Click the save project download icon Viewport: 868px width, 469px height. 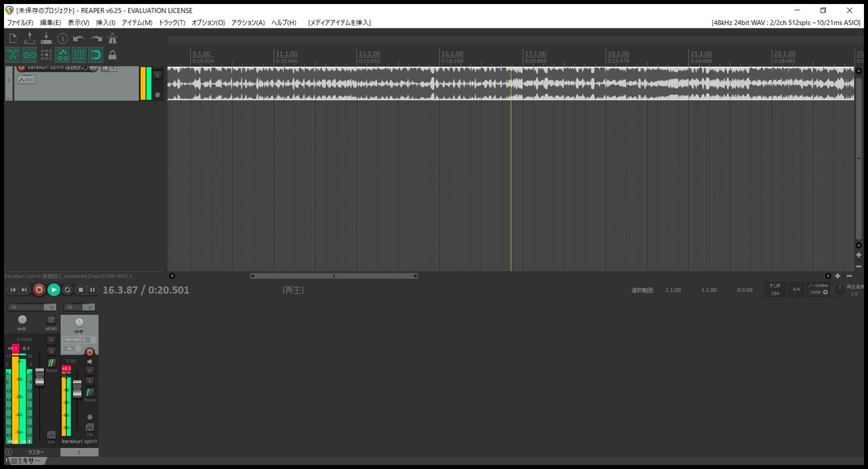tap(46, 39)
